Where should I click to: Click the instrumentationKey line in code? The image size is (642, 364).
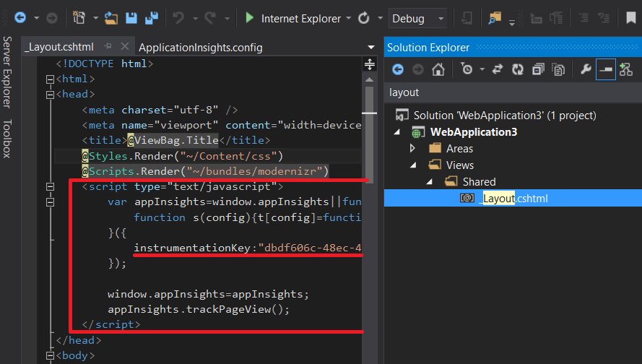(247, 248)
